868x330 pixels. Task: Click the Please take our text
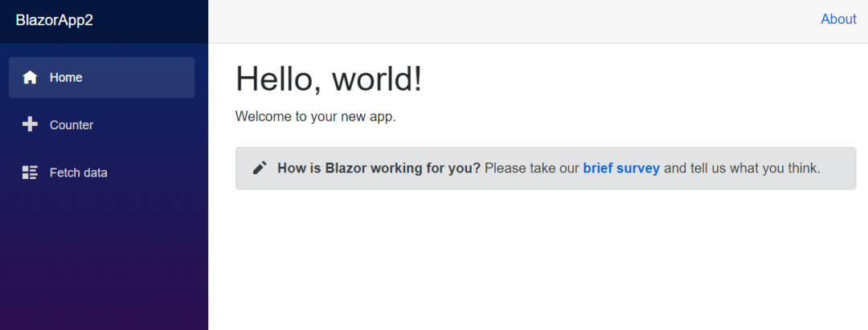(x=532, y=168)
